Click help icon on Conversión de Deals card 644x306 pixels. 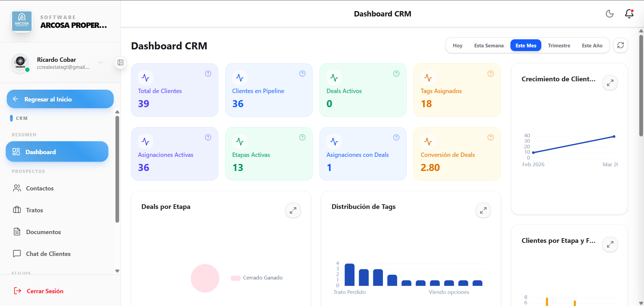tap(490, 137)
